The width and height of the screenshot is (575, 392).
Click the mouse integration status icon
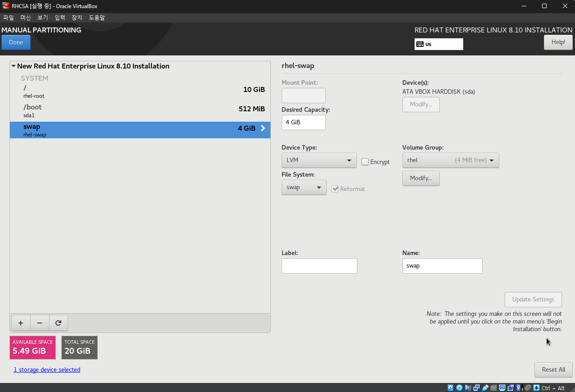coord(528,388)
